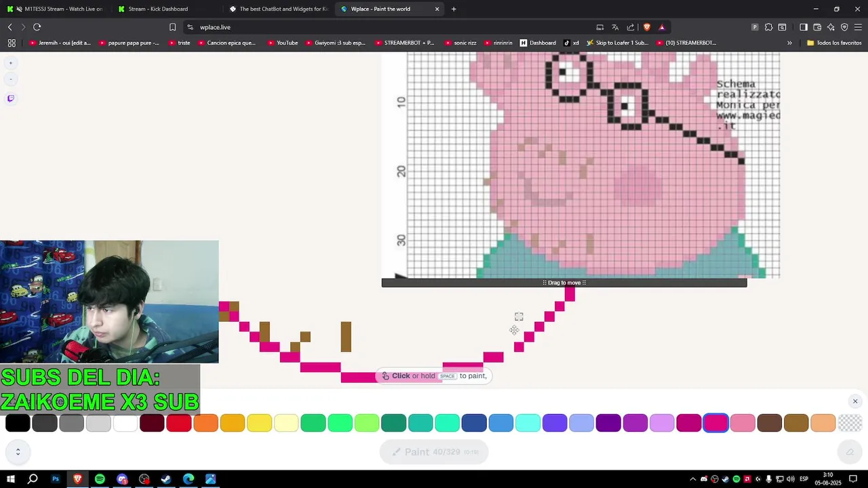Open the 'Cancion epica que...' bookmark
The height and width of the screenshot is (488, 868).
(x=226, y=43)
